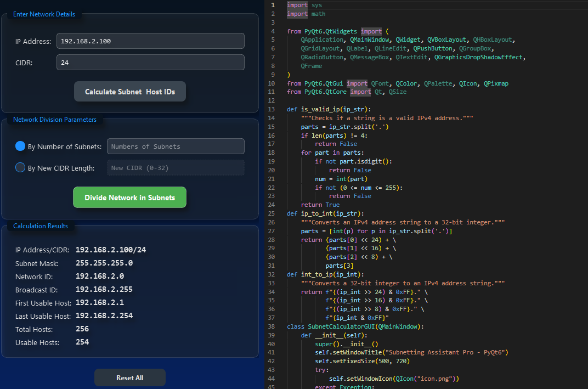Select By New CIDR Length radio button
The image size is (588, 389).
[x=20, y=168]
